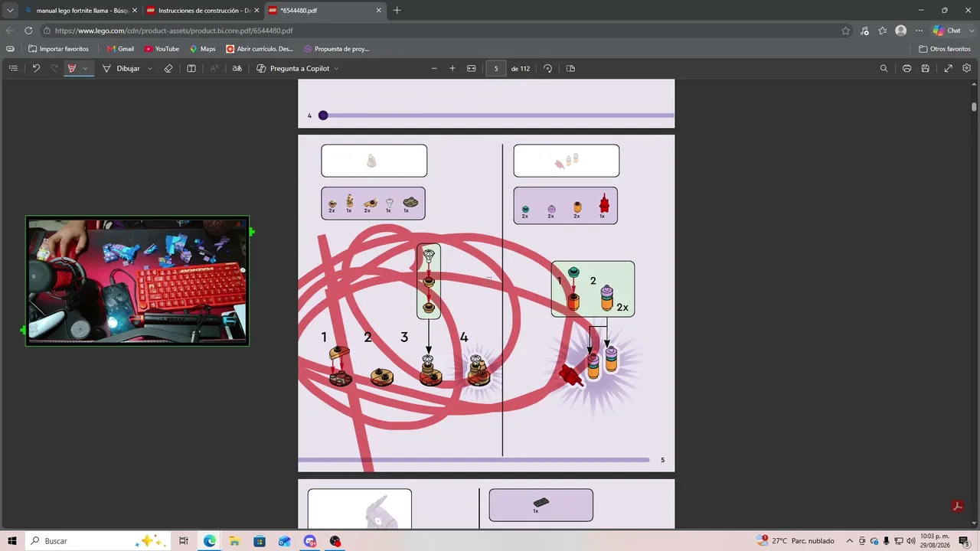Open the YouTube bookmark
980x551 pixels.
click(x=162, y=49)
